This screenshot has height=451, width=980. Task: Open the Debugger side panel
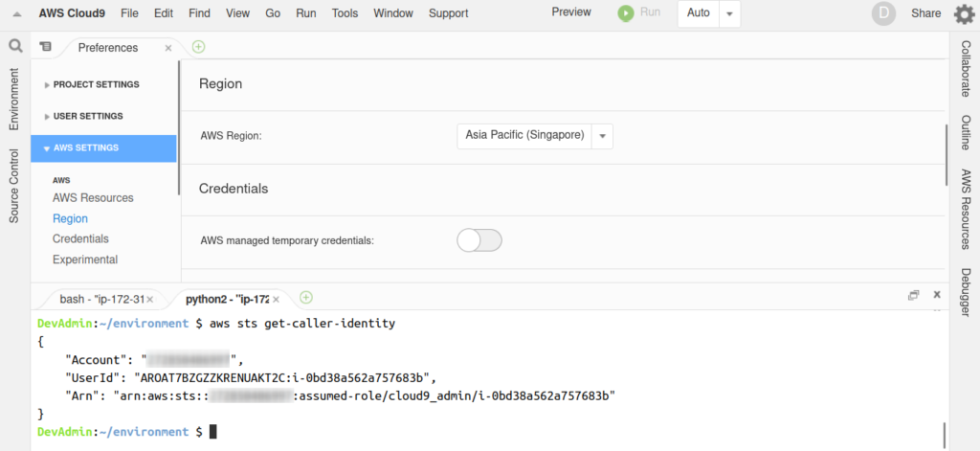click(x=966, y=291)
